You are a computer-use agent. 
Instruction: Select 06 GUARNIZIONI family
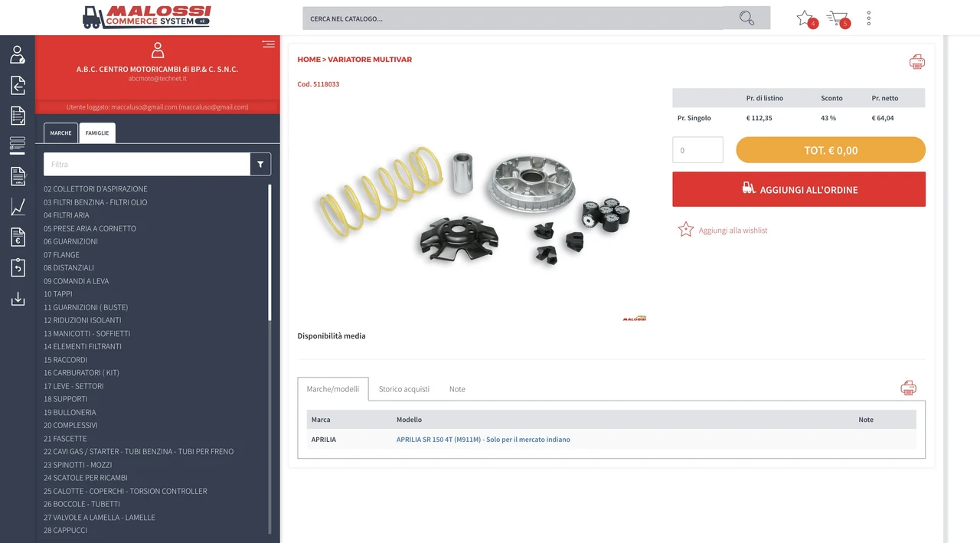(x=70, y=241)
